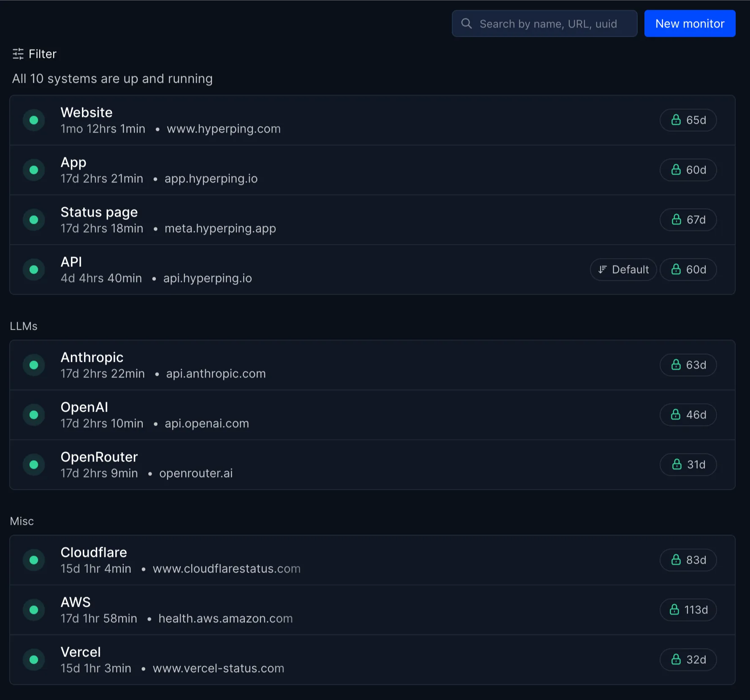Click Cloudflare's green status indicator
Image resolution: width=750 pixels, height=700 pixels.
pyautogui.click(x=34, y=560)
